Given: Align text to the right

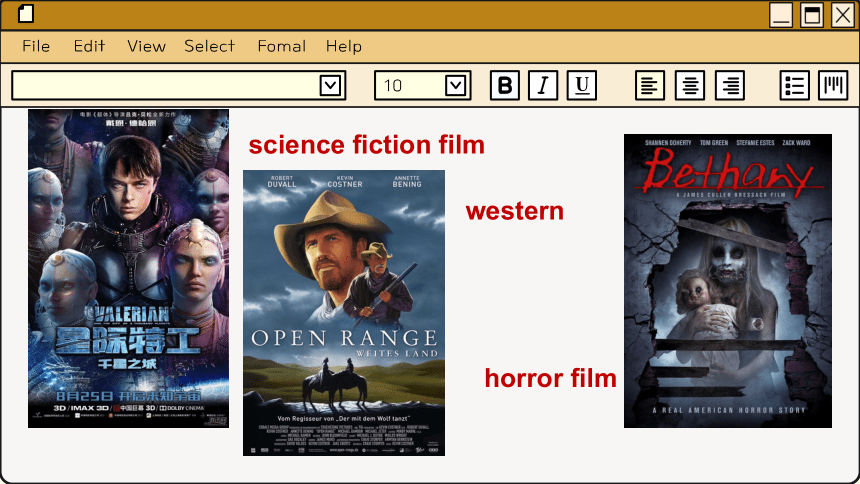Looking at the screenshot, I should pos(729,85).
